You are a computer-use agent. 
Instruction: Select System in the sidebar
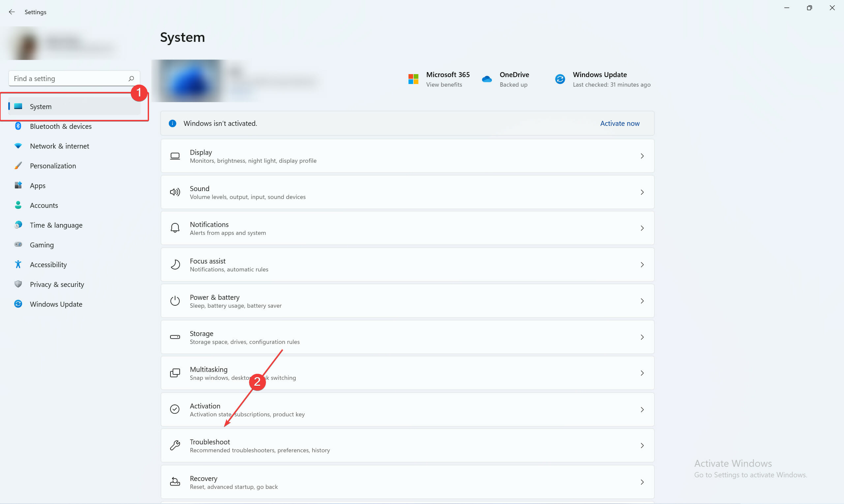coord(74,106)
